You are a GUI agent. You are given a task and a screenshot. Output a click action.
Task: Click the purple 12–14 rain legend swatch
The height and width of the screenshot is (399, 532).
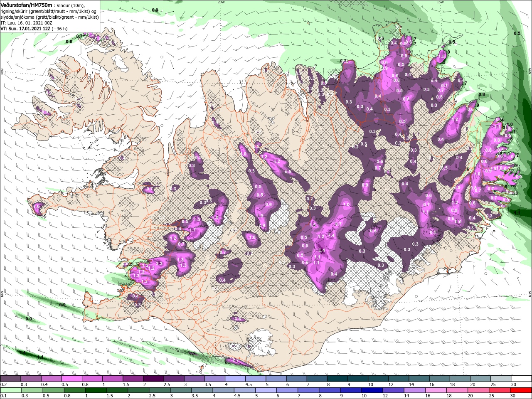(x=393, y=390)
